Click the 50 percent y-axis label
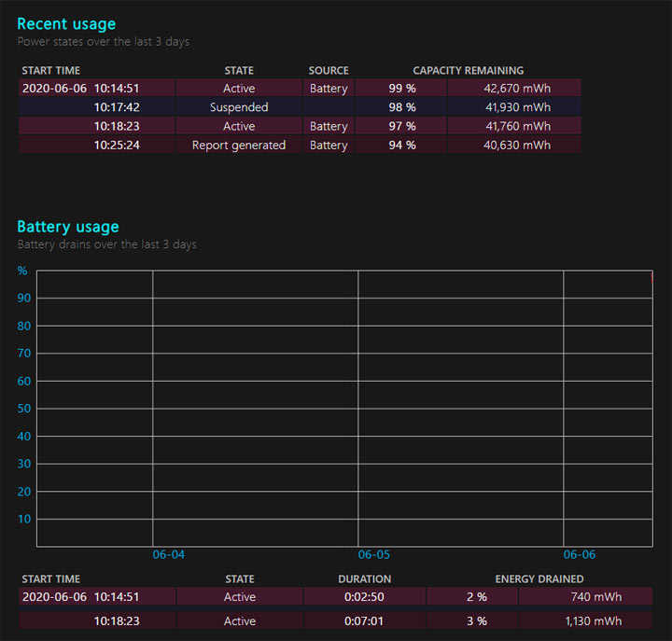 pyautogui.click(x=25, y=409)
